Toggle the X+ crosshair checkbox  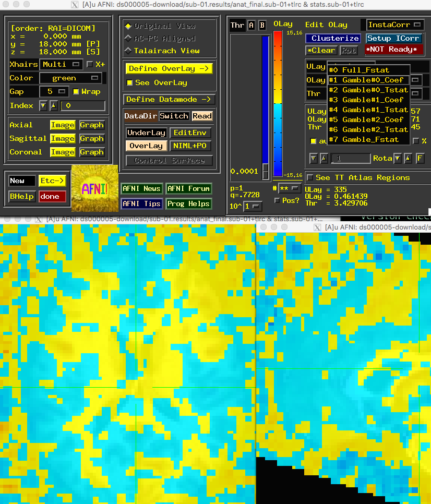(x=90, y=64)
